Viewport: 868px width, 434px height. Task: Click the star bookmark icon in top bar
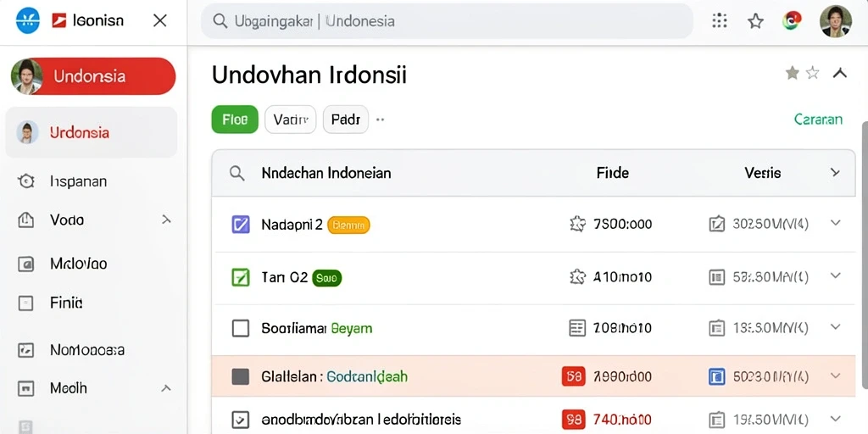point(755,21)
